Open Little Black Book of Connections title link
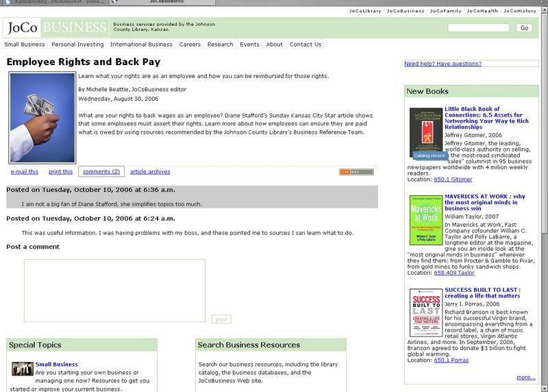Viewport: 548px width, 392px height. point(486,118)
